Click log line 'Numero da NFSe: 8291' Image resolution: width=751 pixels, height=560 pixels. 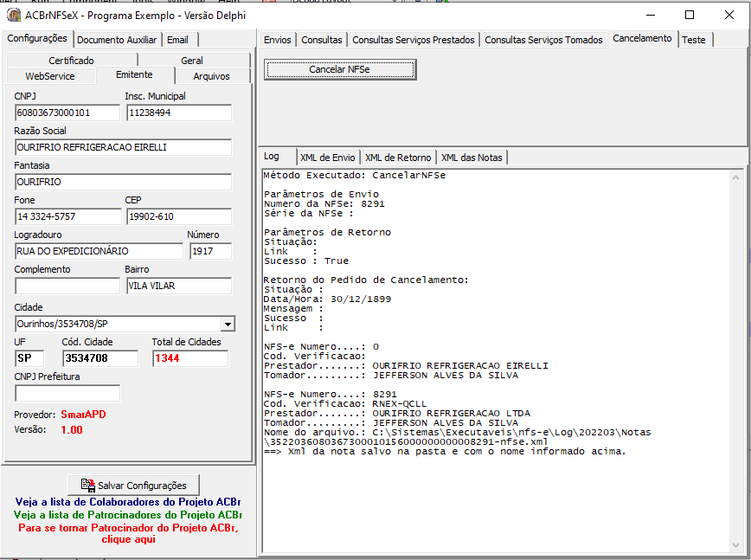[x=324, y=204]
